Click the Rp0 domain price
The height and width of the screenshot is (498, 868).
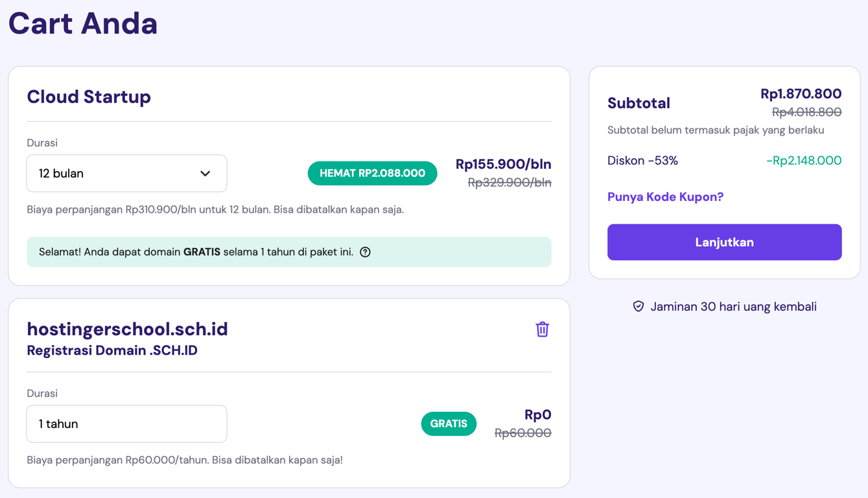(539, 414)
